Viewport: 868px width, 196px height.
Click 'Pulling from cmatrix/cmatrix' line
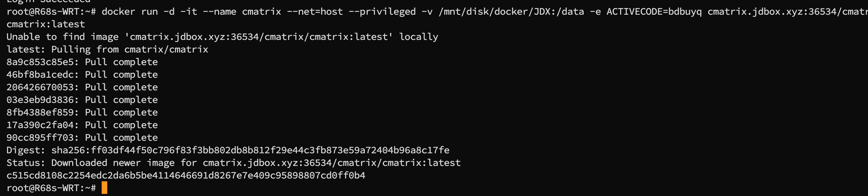[107, 49]
